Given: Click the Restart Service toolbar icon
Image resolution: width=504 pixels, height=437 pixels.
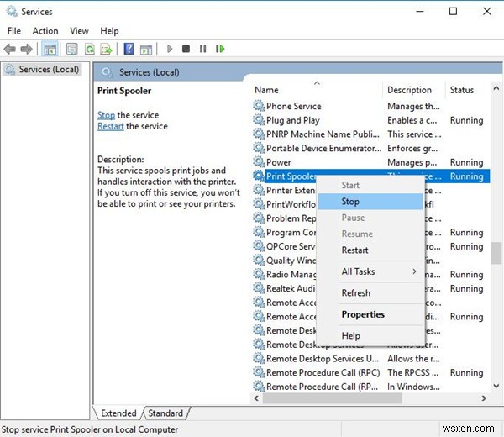Looking at the screenshot, I should (x=218, y=50).
